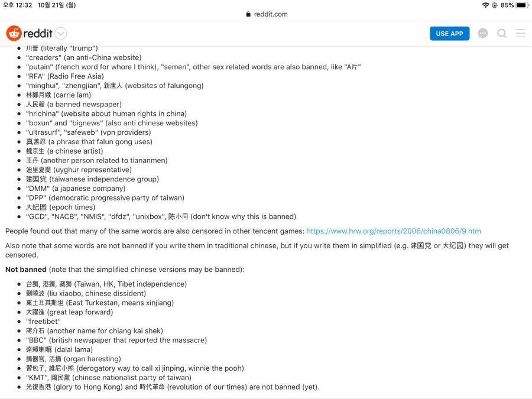The image size is (532, 399).
Task: Tap the battery icon in status bar
Action: tap(522, 5)
